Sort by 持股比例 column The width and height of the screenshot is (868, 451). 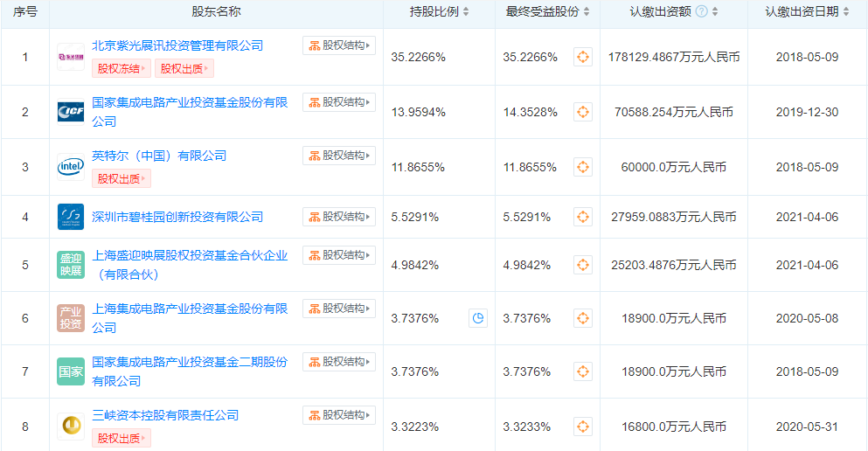coord(466,12)
